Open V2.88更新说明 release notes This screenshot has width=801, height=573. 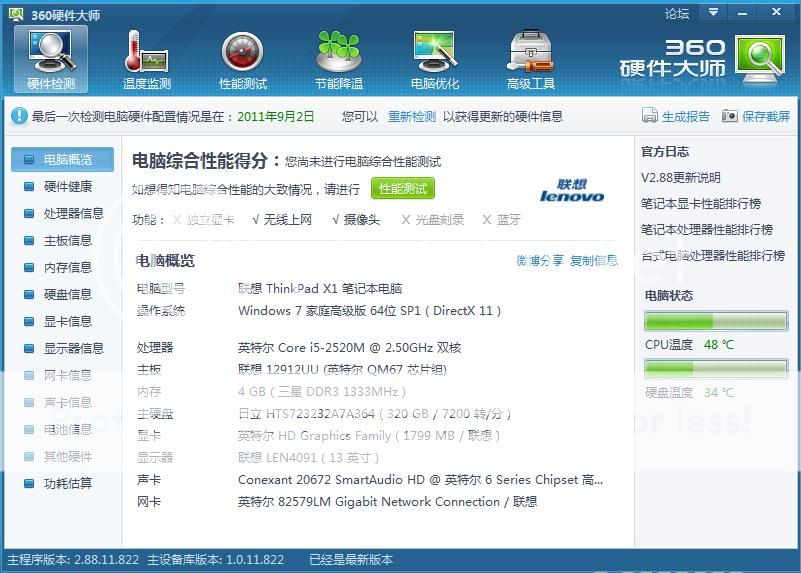pos(680,178)
